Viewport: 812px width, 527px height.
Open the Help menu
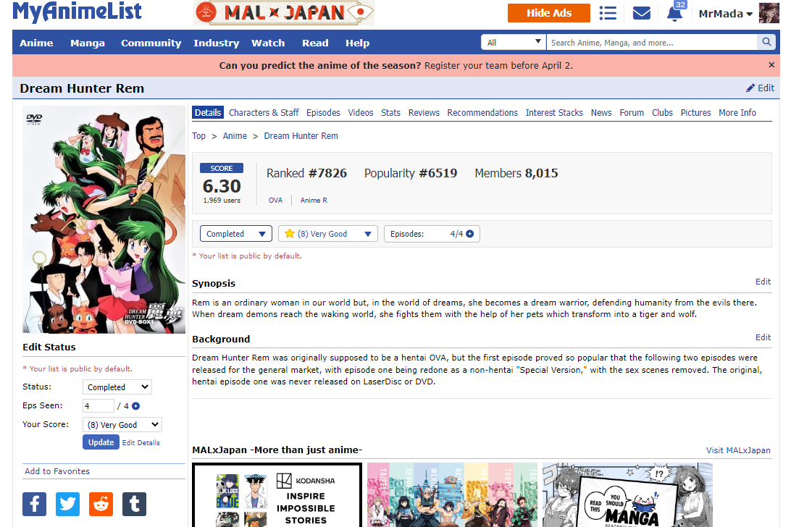point(357,43)
